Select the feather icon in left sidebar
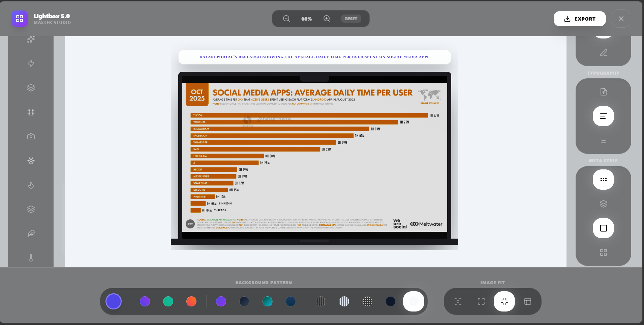Image resolution: width=644 pixels, height=325 pixels. [x=31, y=234]
